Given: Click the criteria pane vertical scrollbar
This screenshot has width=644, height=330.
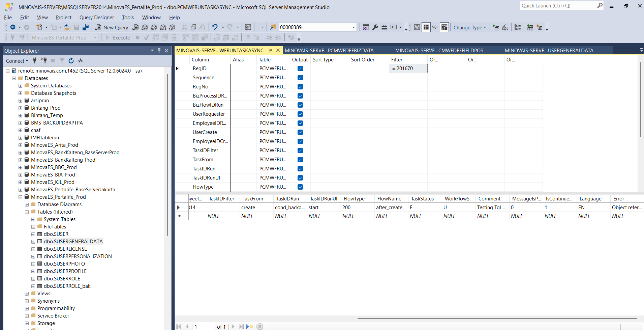Looking at the screenshot, I should click(641, 100).
